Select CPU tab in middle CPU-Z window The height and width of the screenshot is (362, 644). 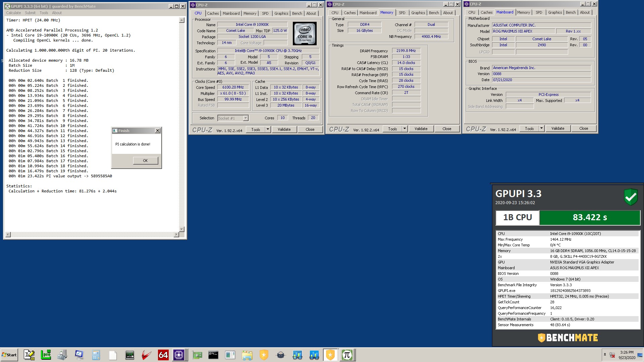(x=335, y=13)
